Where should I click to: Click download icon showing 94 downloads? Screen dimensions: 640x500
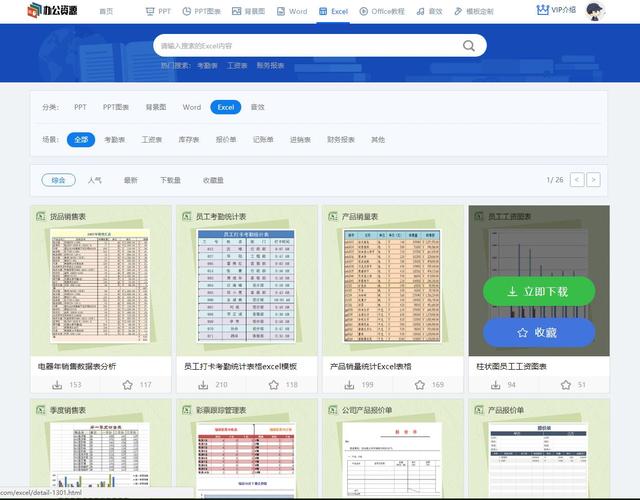click(x=496, y=385)
